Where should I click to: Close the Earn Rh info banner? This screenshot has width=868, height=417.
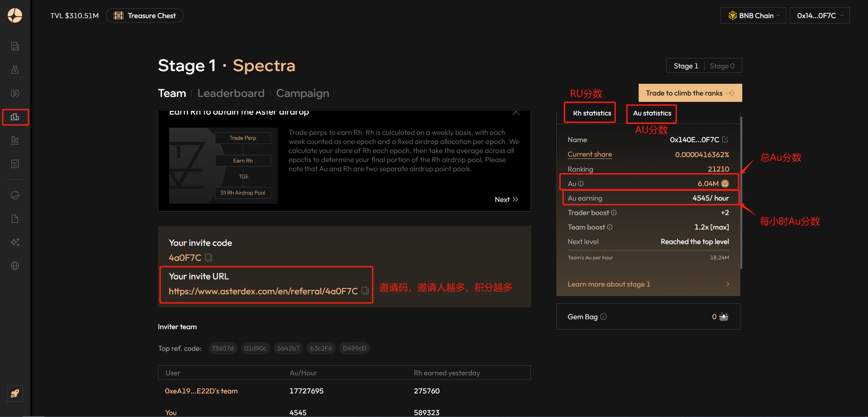point(516,112)
